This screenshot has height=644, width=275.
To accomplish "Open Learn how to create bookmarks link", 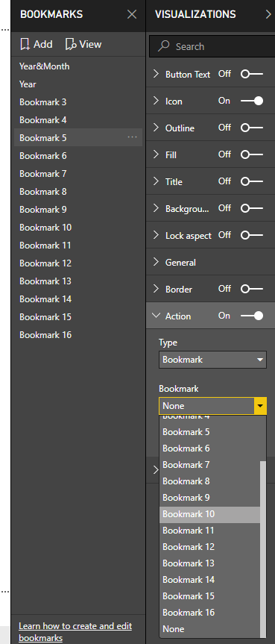I will [75, 631].
